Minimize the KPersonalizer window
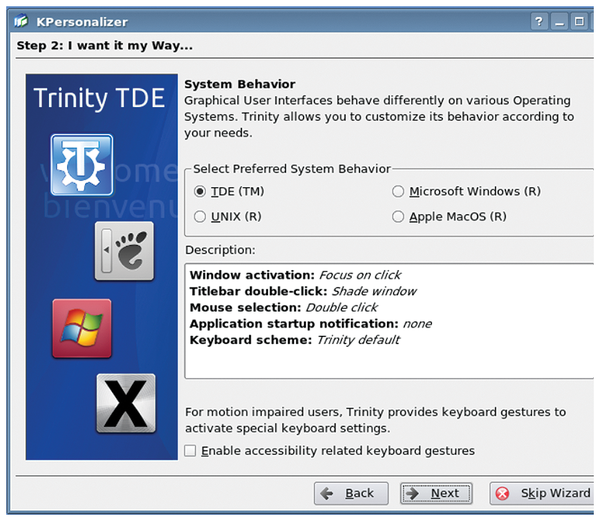This screenshot has width=600, height=521. [x=559, y=21]
